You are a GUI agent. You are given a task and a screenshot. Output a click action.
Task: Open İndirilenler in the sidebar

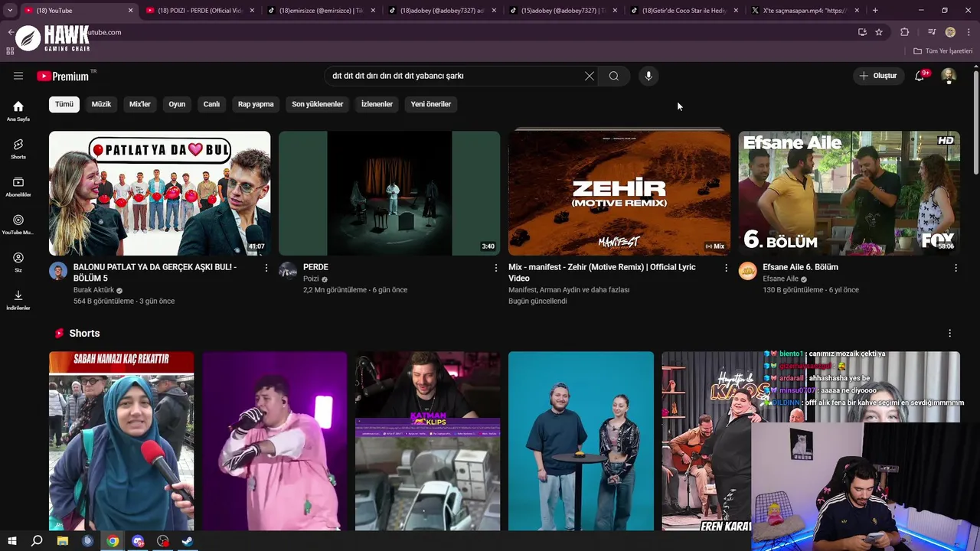(18, 299)
